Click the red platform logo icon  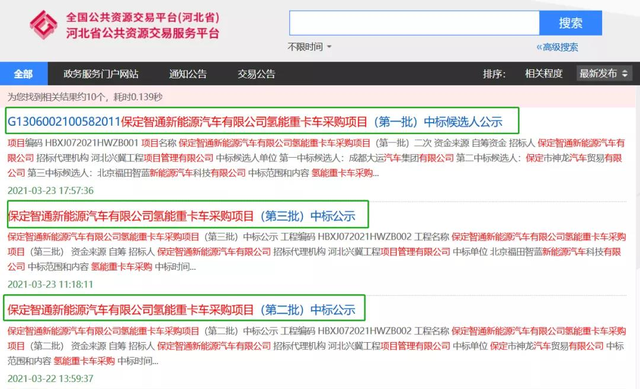click(x=43, y=25)
